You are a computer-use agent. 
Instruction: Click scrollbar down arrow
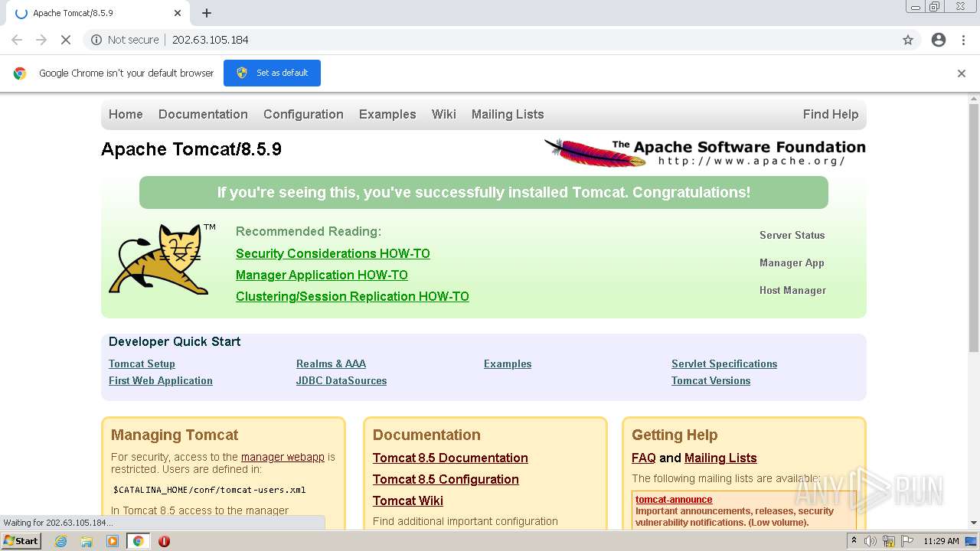coord(973,523)
